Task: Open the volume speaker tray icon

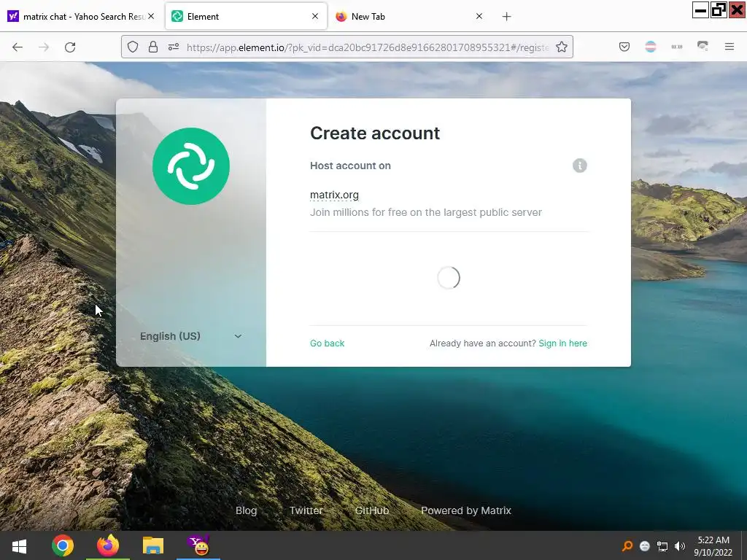Action: [x=680, y=546]
